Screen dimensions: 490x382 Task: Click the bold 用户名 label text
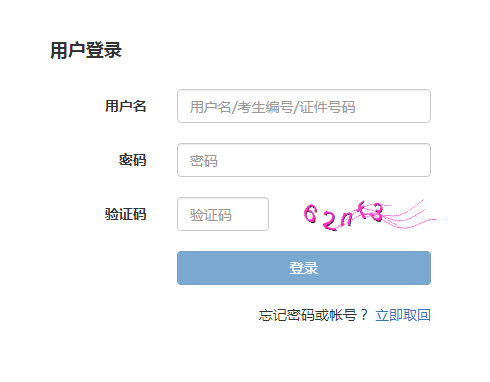click(x=126, y=106)
